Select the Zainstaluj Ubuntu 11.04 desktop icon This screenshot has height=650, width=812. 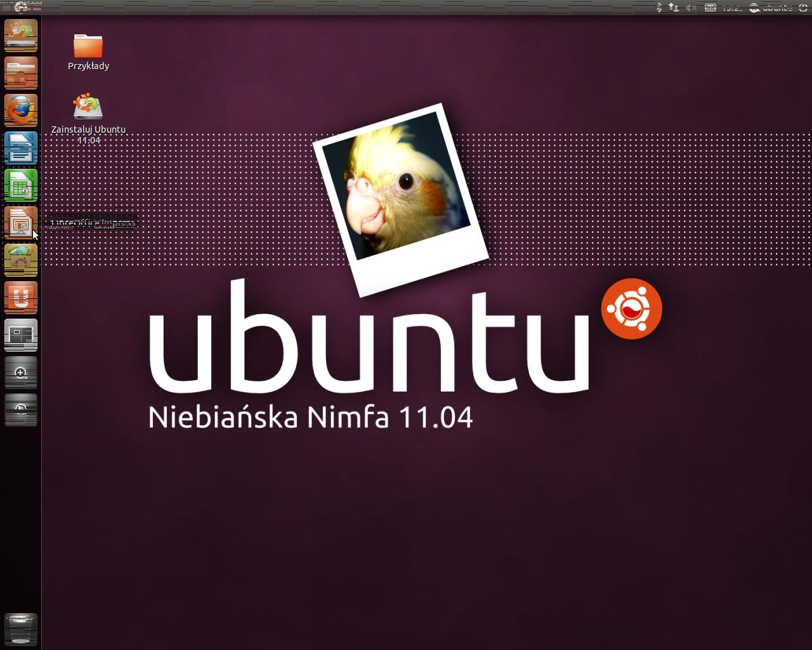(88, 119)
